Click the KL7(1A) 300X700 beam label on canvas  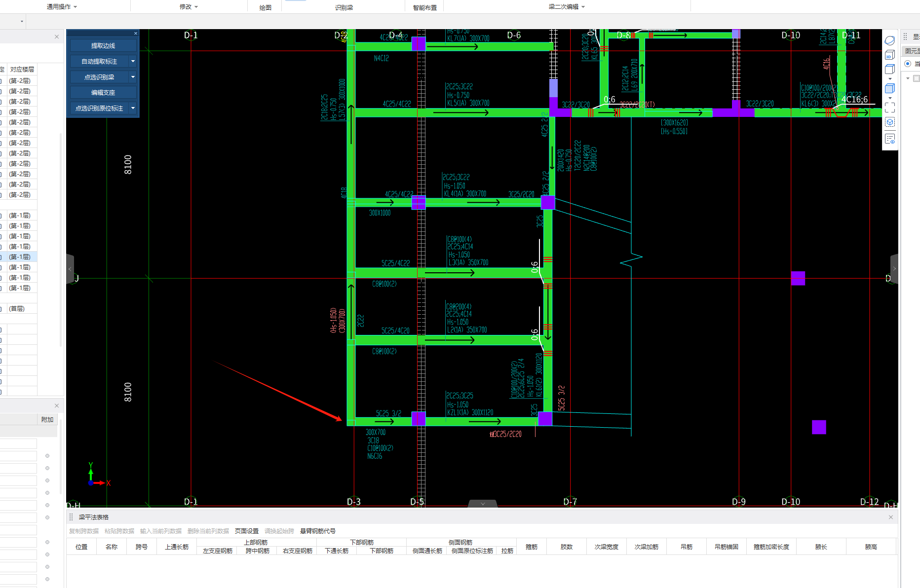coord(468,38)
